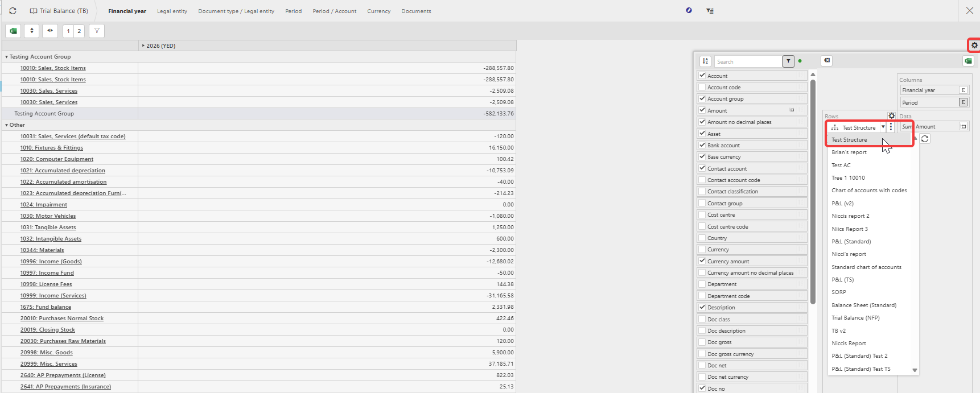Expand the 2026 (YED) column header

tap(143, 45)
